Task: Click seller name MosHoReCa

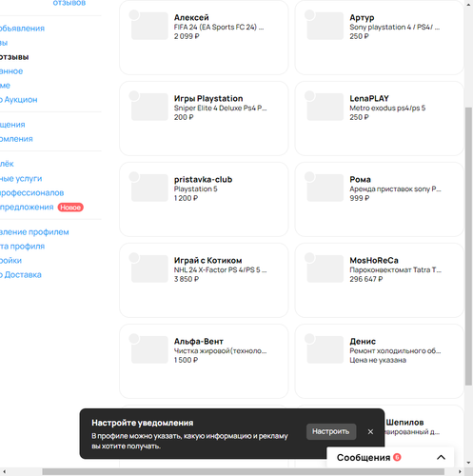Action: point(374,260)
